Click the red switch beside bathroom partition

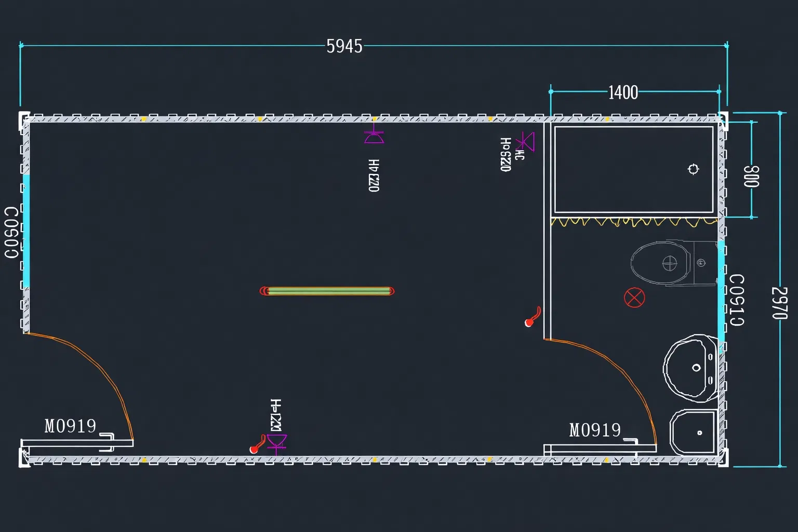[533, 317]
